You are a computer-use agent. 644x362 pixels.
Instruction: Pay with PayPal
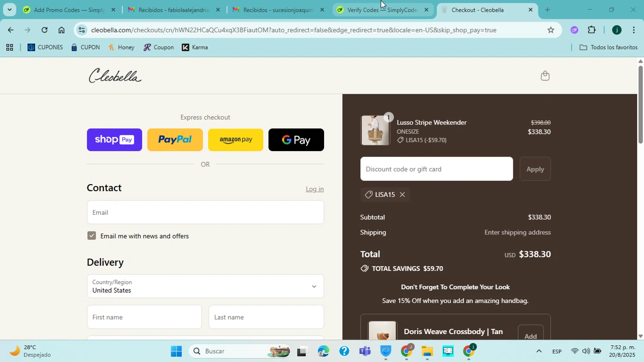pyautogui.click(x=175, y=140)
